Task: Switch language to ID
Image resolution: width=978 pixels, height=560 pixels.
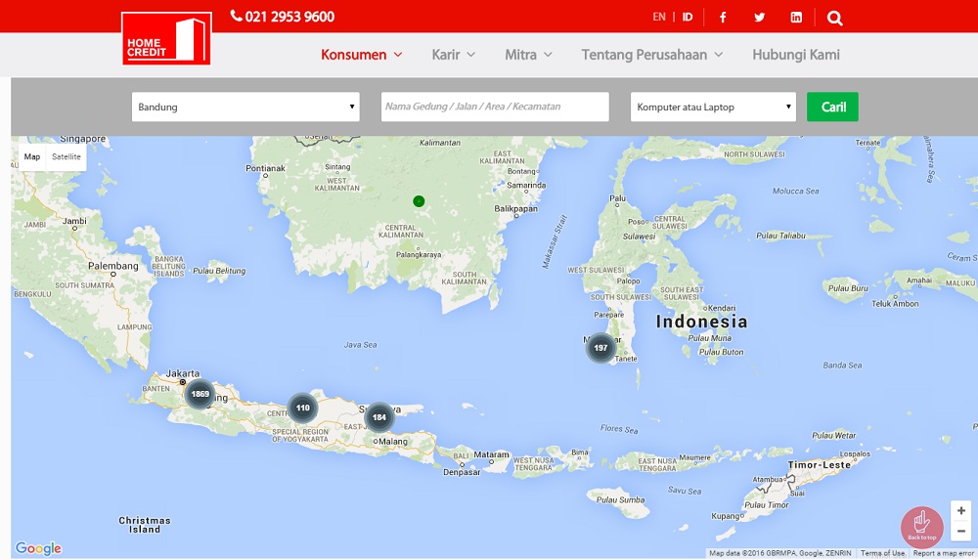Action: [687, 17]
